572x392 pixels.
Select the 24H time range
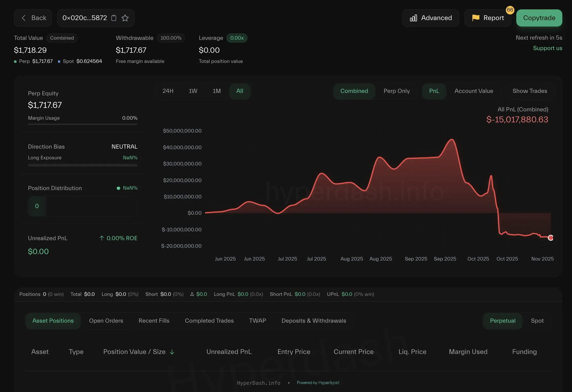(x=168, y=91)
